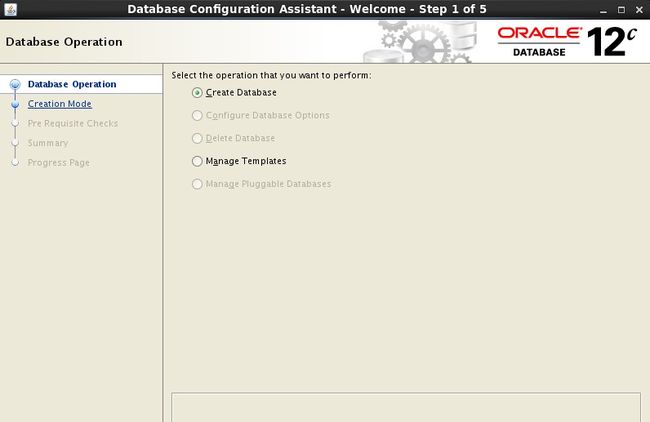Viewport: 650px width, 422px height.
Task: Click the 'Select the operation' instruction text
Action: [272, 75]
